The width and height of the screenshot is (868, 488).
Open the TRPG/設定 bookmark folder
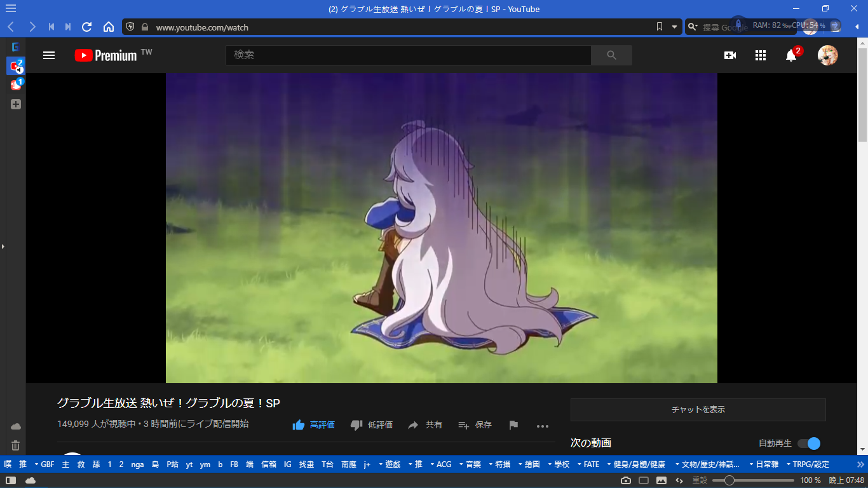pyautogui.click(x=808, y=464)
